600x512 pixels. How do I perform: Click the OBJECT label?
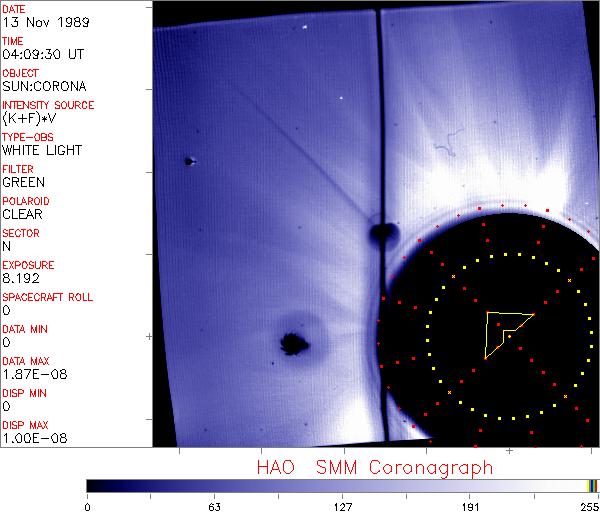[20, 73]
